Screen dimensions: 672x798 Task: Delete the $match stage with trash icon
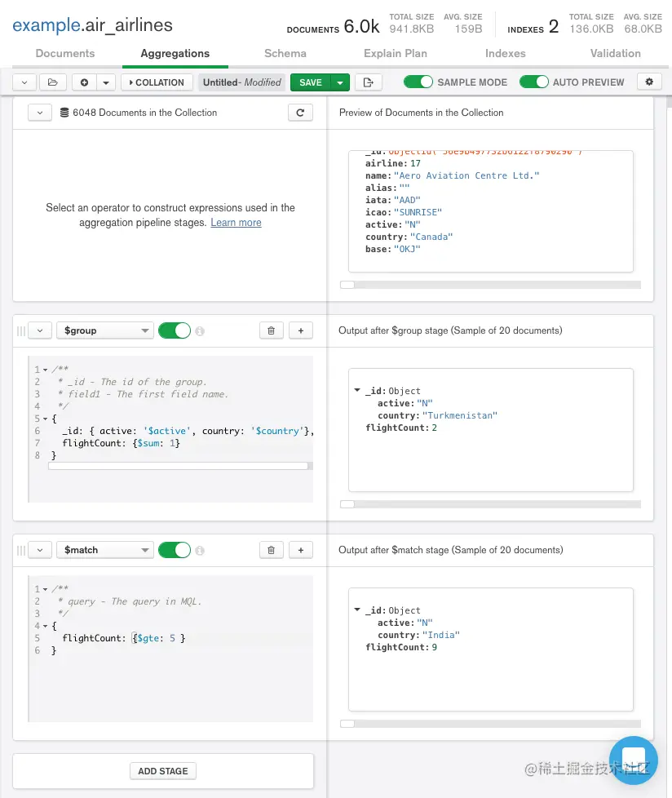point(271,550)
